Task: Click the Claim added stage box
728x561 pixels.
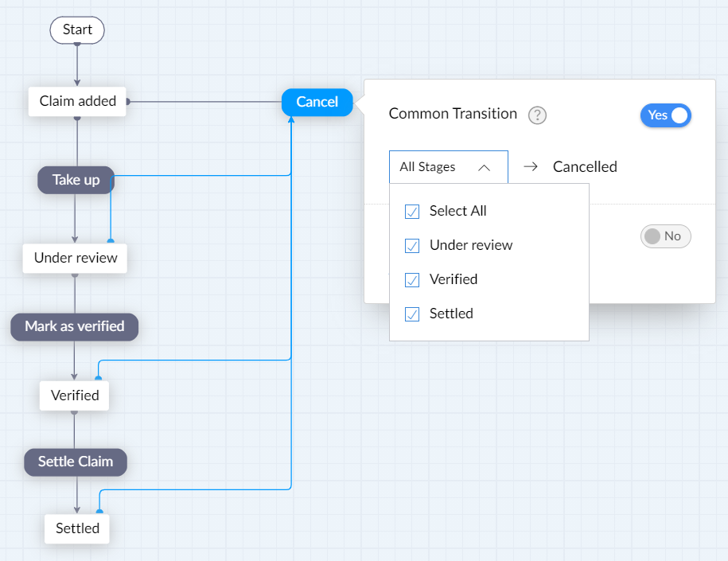Action: click(77, 101)
